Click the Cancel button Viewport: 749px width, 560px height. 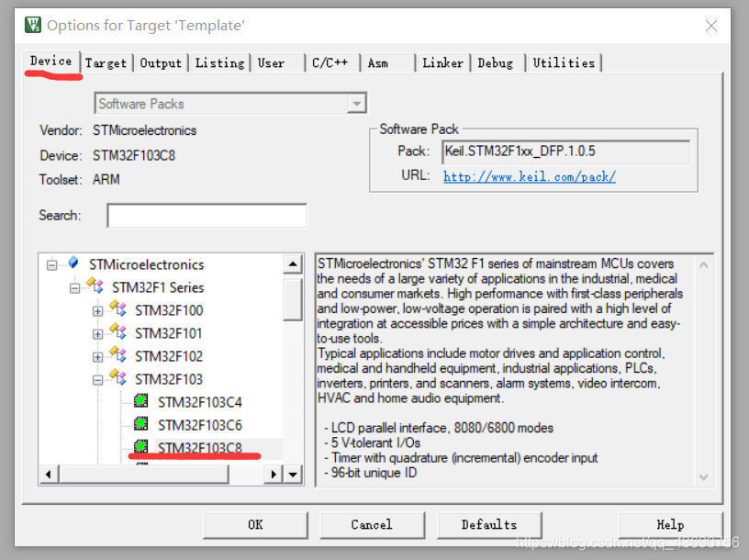pos(372,524)
